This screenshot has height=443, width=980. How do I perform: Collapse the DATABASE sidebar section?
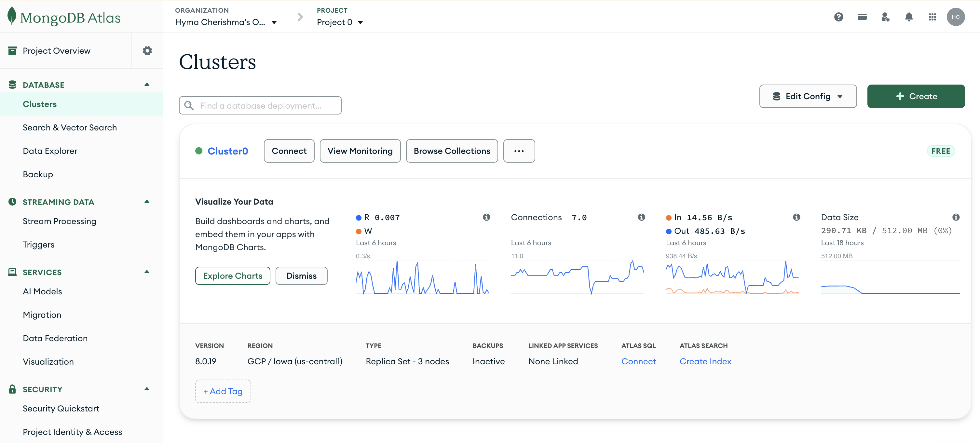pyautogui.click(x=147, y=85)
